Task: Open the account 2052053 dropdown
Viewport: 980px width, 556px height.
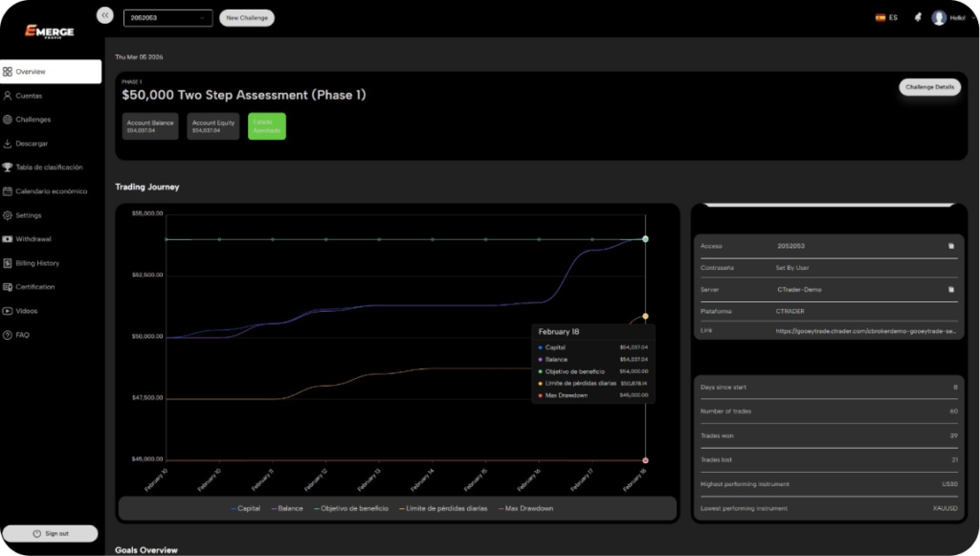Action: pyautogui.click(x=167, y=17)
